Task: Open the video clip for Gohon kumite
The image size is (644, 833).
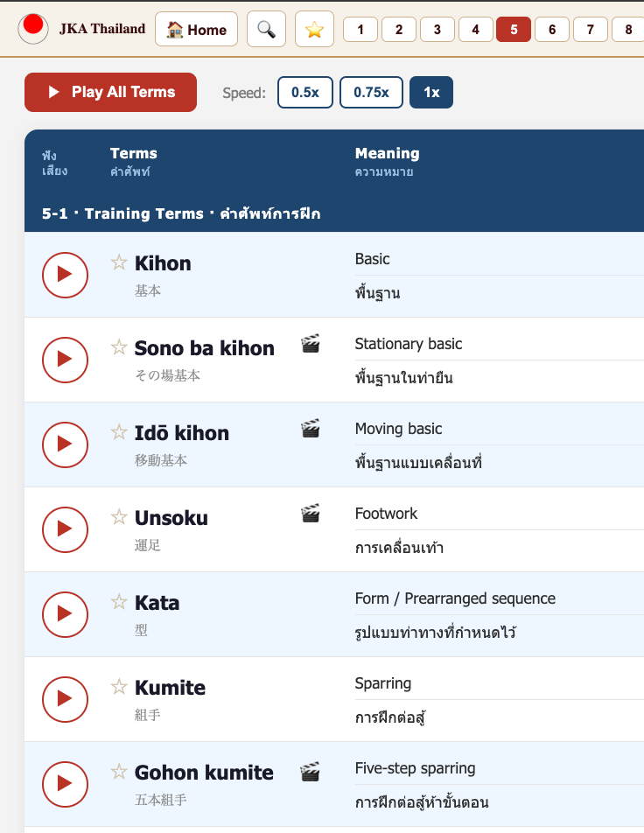Action: tap(311, 772)
